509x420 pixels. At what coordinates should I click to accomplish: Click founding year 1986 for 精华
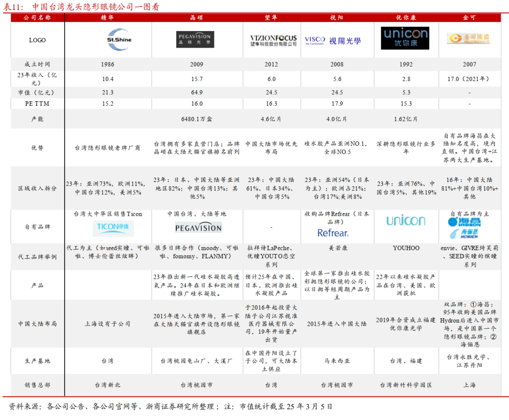point(107,64)
